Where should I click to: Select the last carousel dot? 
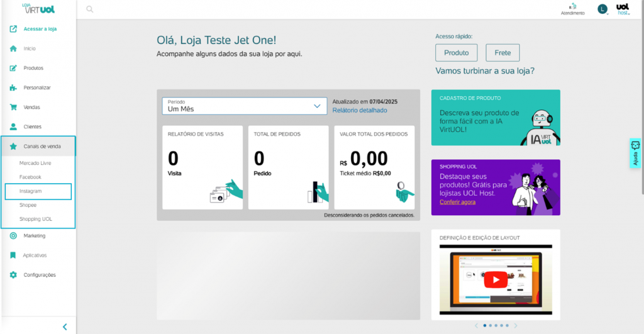(507, 325)
